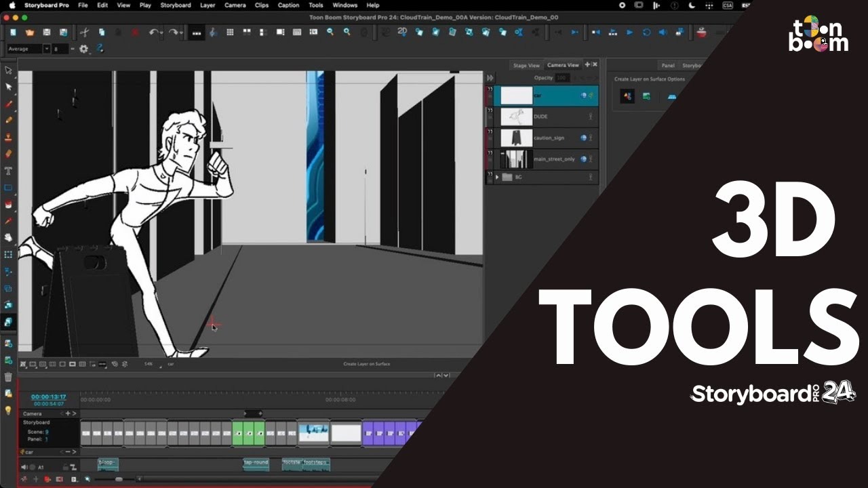This screenshot has height=488, width=868.
Task: Click the Add View plus button near Camera View
Action: 587,64
